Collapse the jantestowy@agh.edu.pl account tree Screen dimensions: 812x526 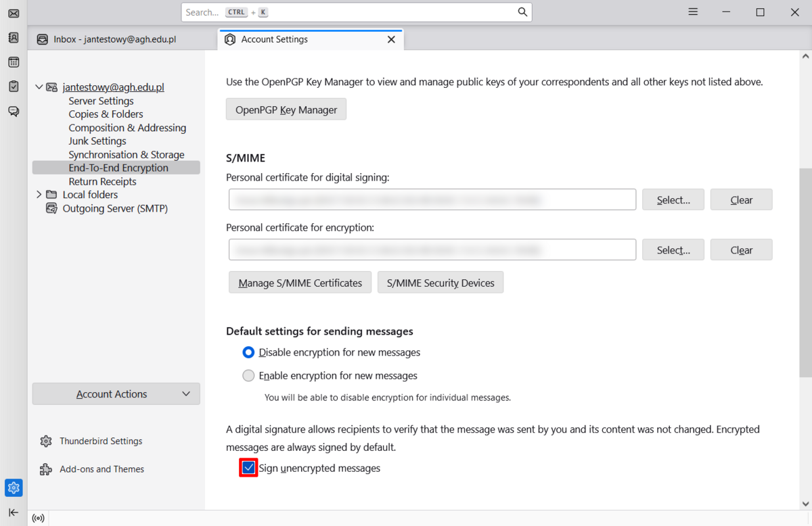click(x=39, y=87)
